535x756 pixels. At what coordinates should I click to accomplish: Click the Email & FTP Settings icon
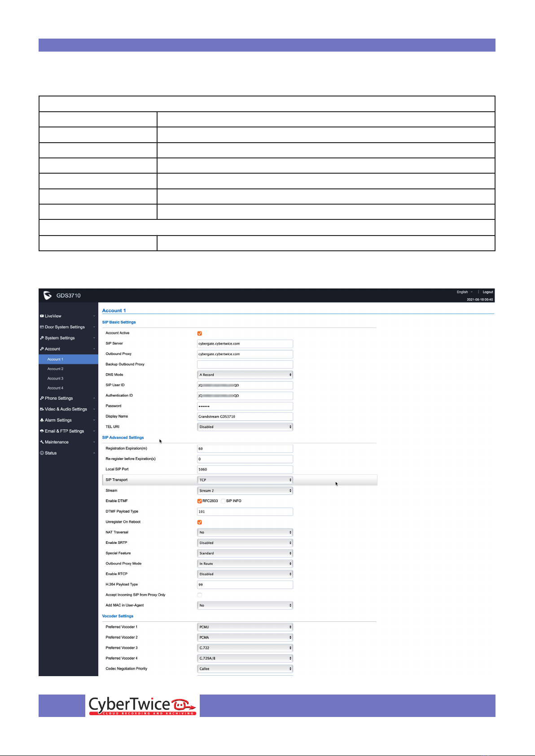[42, 431]
